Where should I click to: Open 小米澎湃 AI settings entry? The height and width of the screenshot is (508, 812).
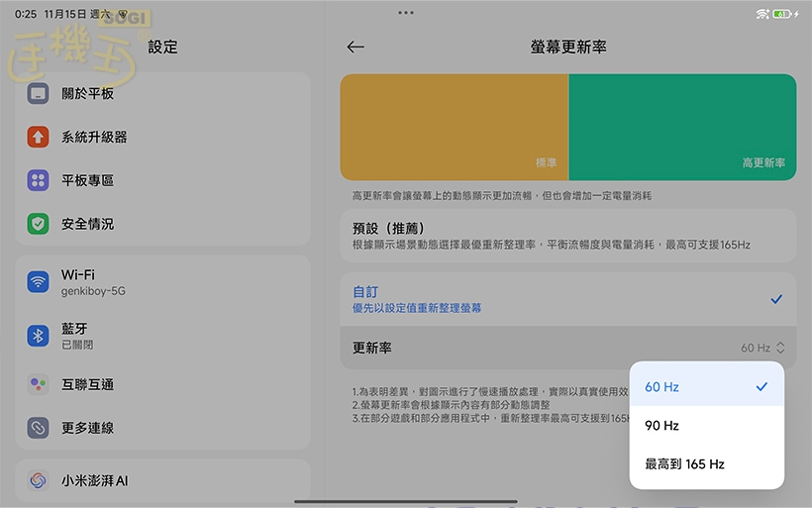[x=162, y=480]
